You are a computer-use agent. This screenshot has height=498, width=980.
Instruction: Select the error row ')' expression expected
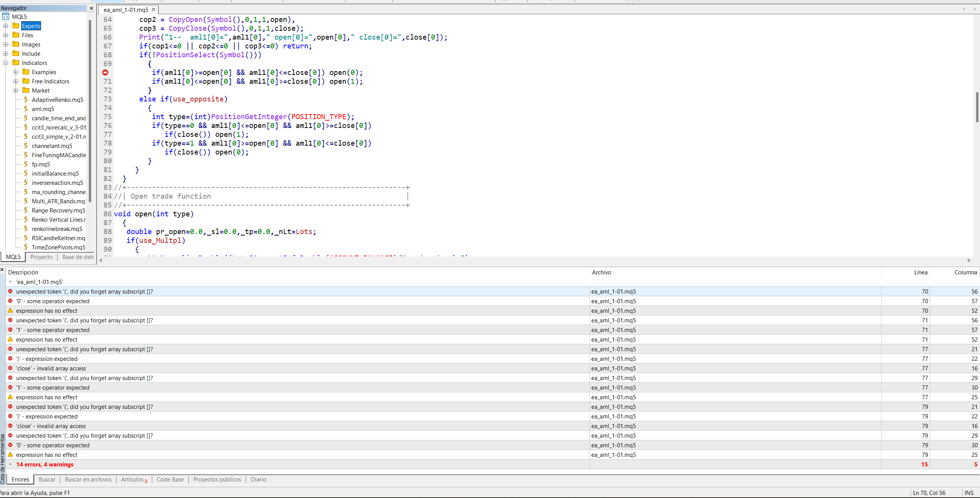click(x=47, y=359)
